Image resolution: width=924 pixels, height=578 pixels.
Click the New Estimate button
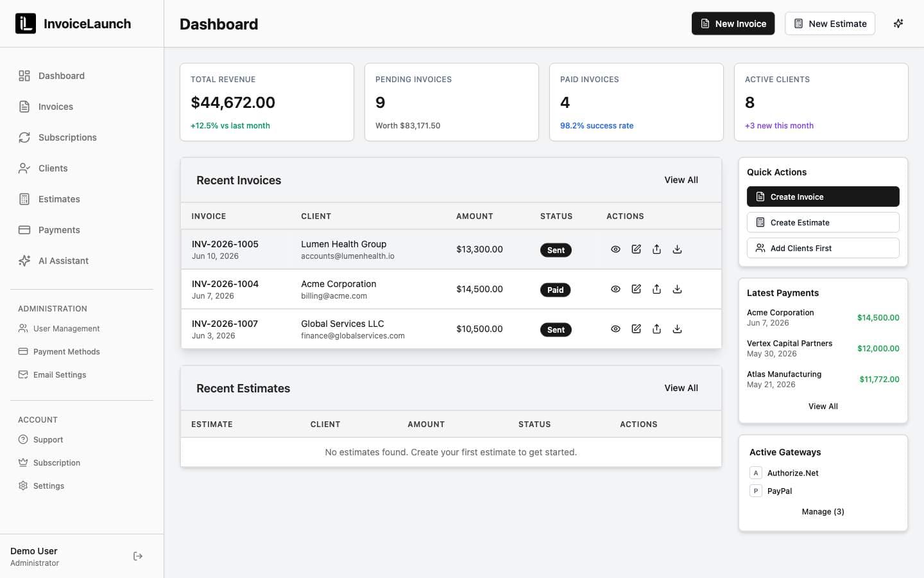830,24
